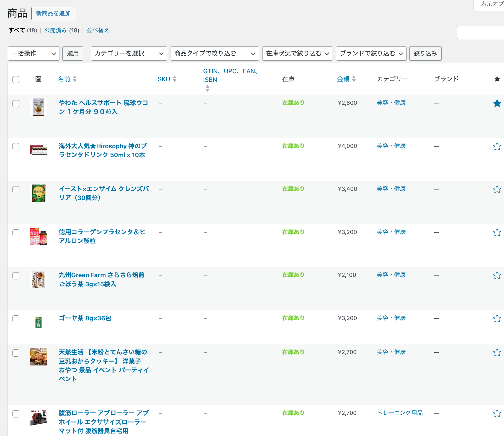Check the box for 徳用コラーゲンプラセンタ product
The height and width of the screenshot is (436, 504).
point(16,233)
